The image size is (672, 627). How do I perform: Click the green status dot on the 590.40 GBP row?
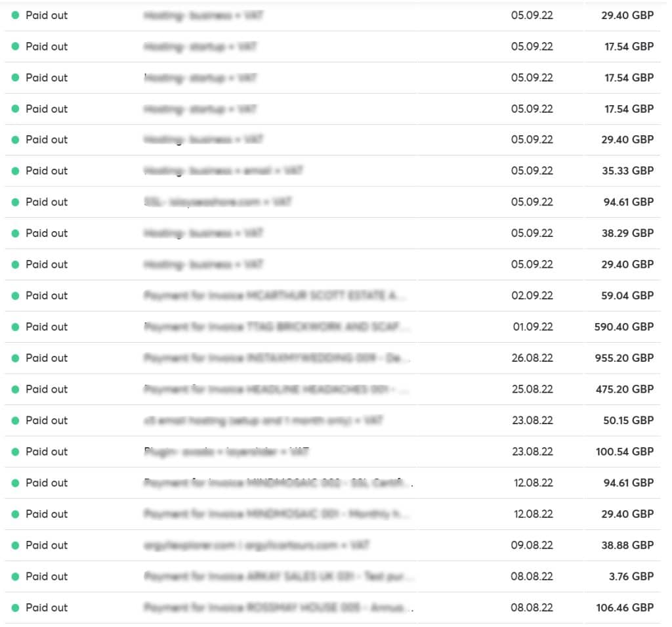pyautogui.click(x=16, y=327)
